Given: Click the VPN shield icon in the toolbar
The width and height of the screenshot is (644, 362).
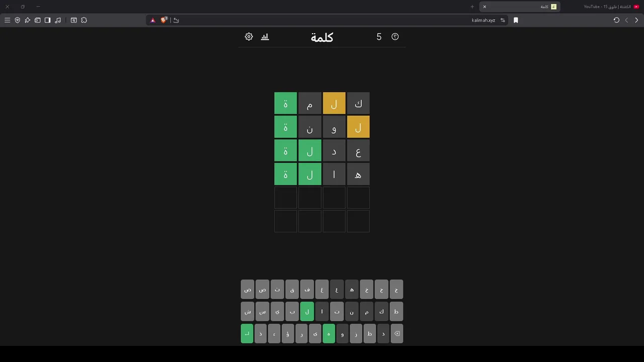Looking at the screenshot, I should [18, 20].
